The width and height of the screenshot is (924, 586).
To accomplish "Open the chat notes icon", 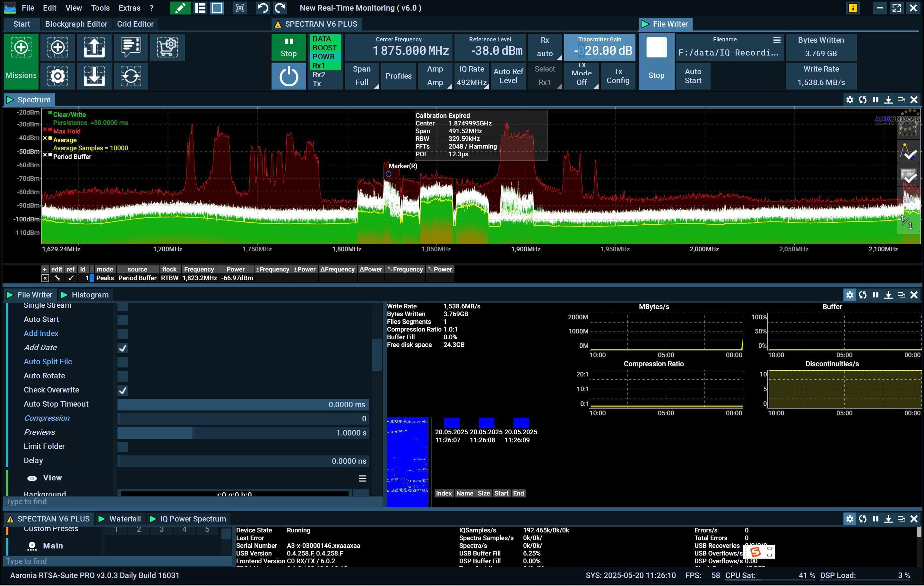I will [x=131, y=47].
